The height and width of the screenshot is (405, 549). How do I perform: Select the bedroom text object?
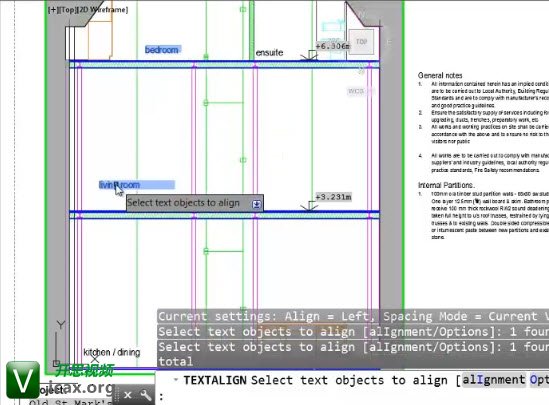click(x=162, y=50)
